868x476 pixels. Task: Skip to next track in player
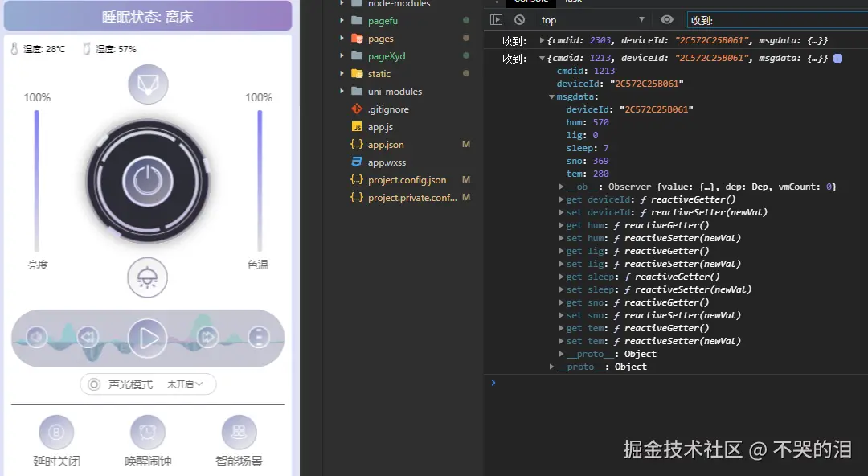[x=207, y=337]
